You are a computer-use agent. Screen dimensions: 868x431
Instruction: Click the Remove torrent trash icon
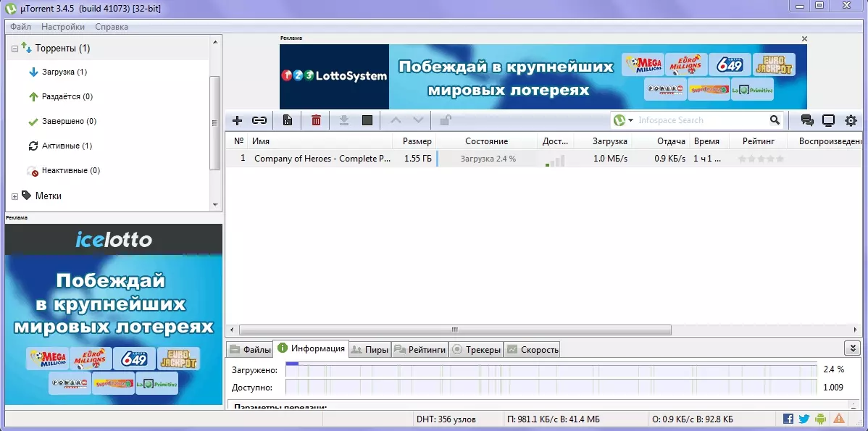[316, 120]
